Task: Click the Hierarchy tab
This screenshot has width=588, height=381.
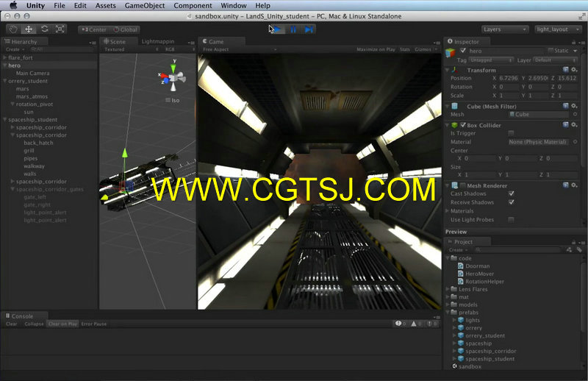Action: point(24,42)
